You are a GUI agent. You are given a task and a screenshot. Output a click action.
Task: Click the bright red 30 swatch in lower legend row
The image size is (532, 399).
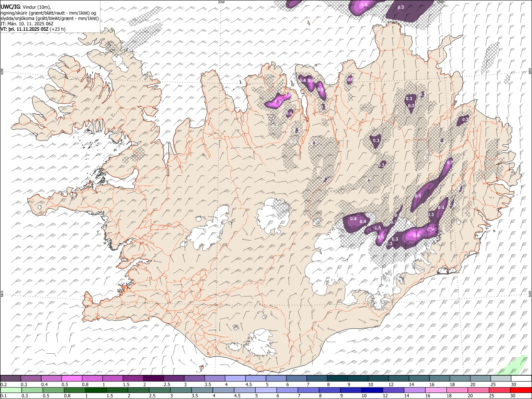521,390
